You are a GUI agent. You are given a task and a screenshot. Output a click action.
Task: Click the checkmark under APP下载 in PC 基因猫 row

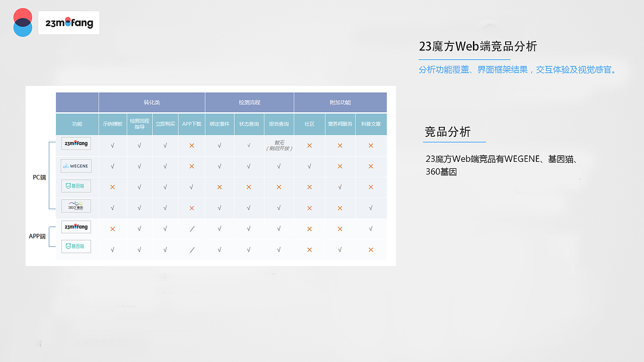(192, 187)
